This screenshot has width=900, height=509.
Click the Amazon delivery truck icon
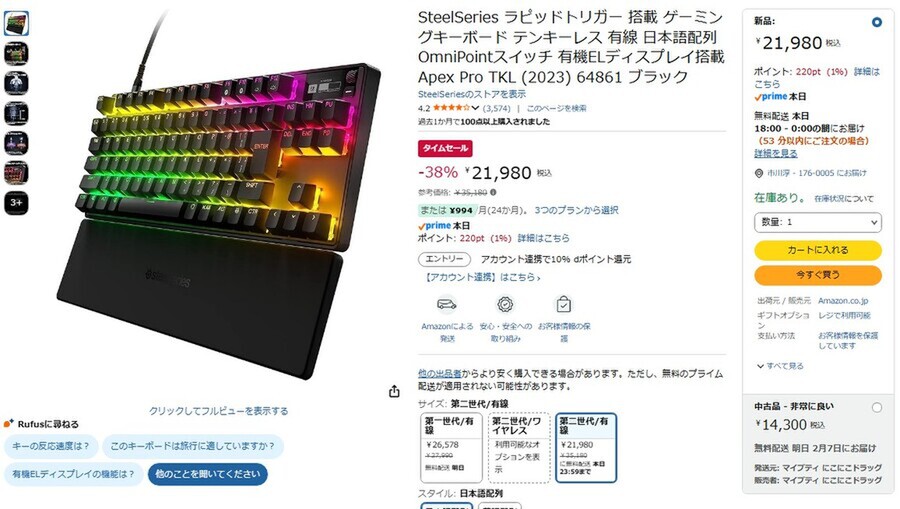tap(447, 304)
